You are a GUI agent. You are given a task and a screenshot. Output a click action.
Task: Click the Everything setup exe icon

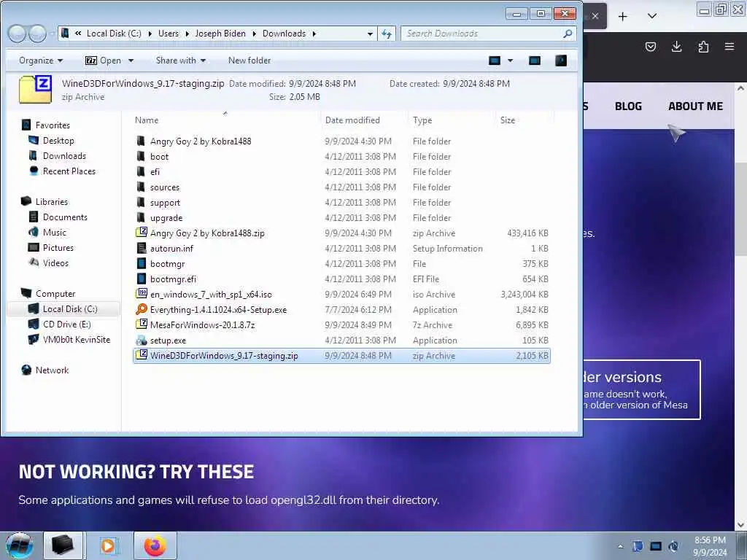click(x=141, y=309)
